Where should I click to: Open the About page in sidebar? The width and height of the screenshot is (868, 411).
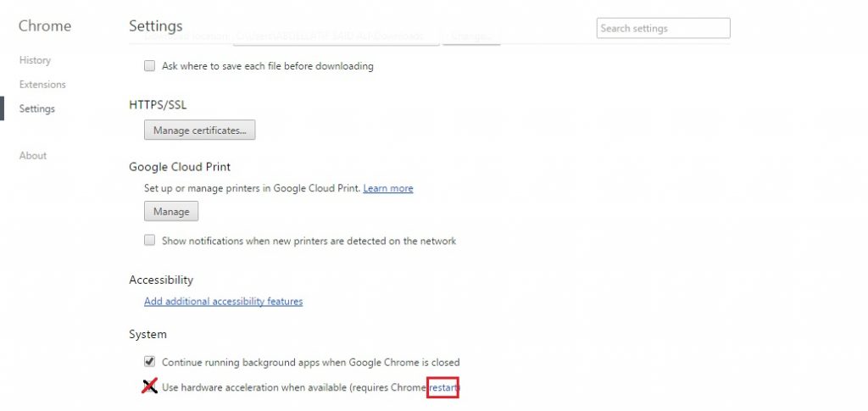click(33, 155)
